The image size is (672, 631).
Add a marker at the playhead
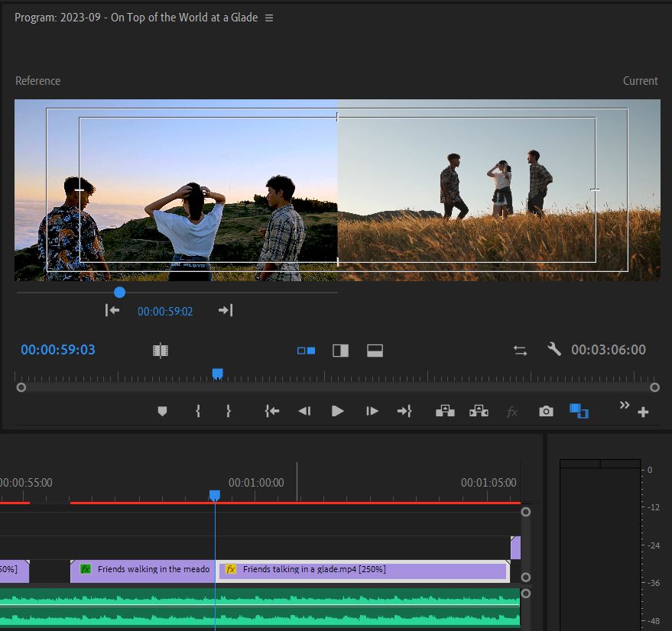pos(162,412)
